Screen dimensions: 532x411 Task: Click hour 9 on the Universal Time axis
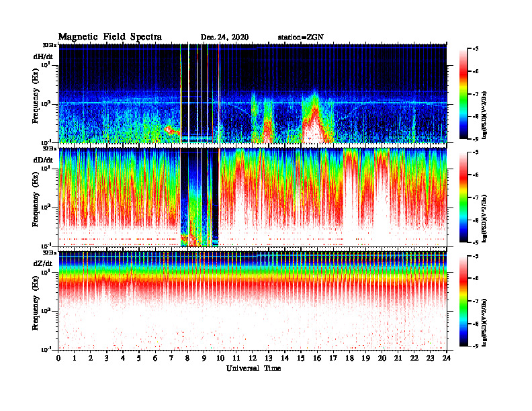(204, 359)
